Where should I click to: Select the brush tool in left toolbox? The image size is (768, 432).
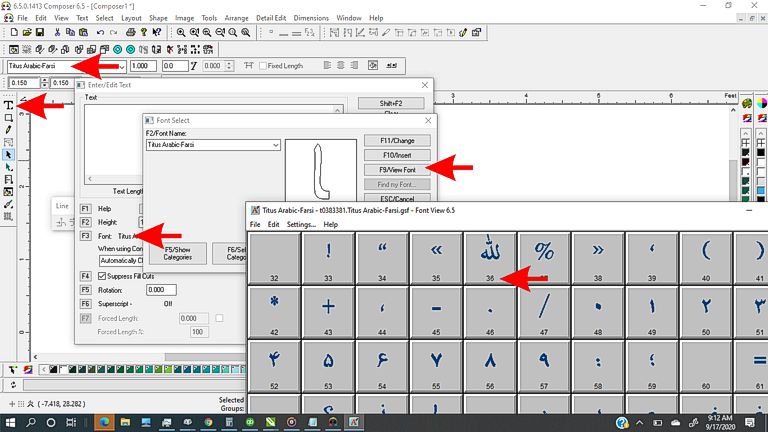[8, 204]
